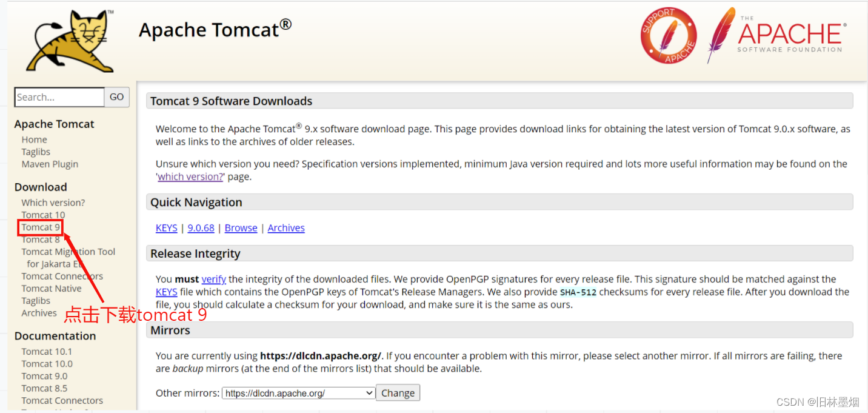Select Tomcat 10 under Download
Screen dimensions: 868x413
(x=43, y=215)
